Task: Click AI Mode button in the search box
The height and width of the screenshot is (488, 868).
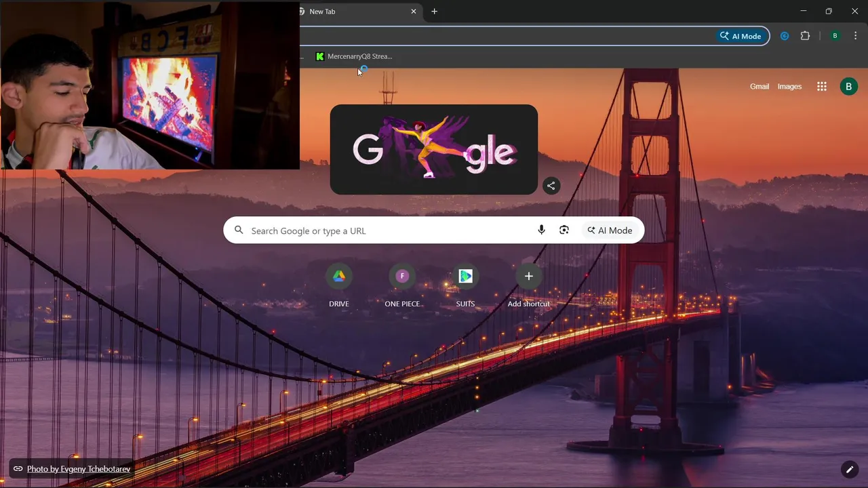Action: [x=610, y=230]
